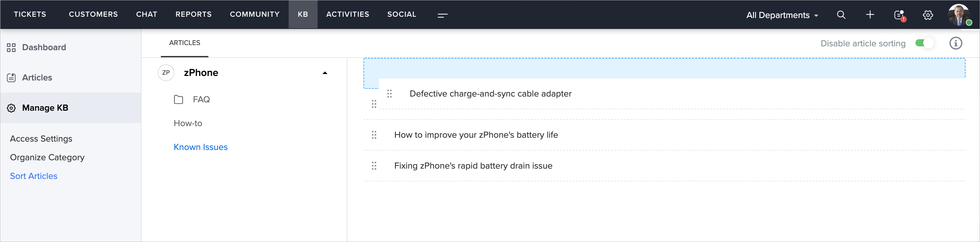Screen dimensions: 980x242
Task: Select the Defective charge-and-sync cable adapter article
Action: 490,94
